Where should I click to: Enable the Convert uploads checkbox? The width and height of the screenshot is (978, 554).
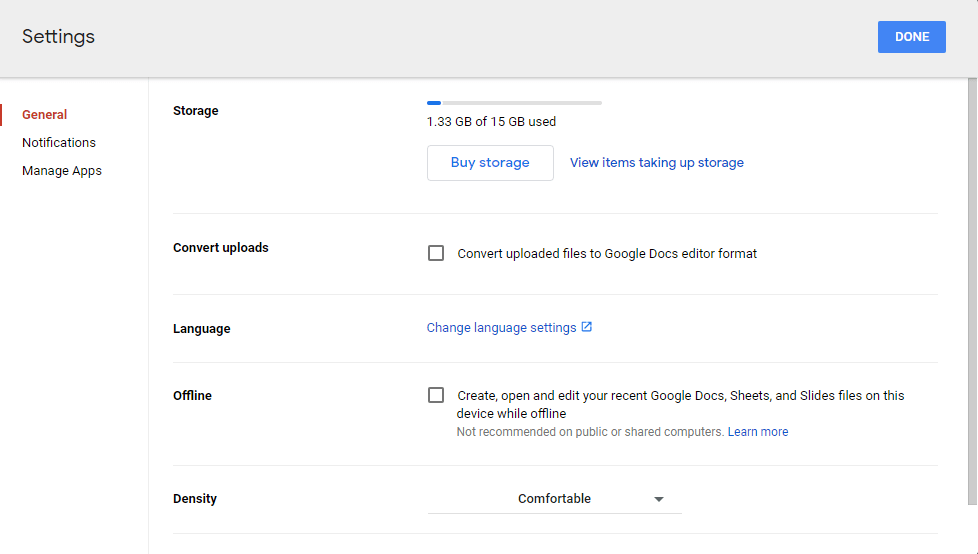pos(436,253)
